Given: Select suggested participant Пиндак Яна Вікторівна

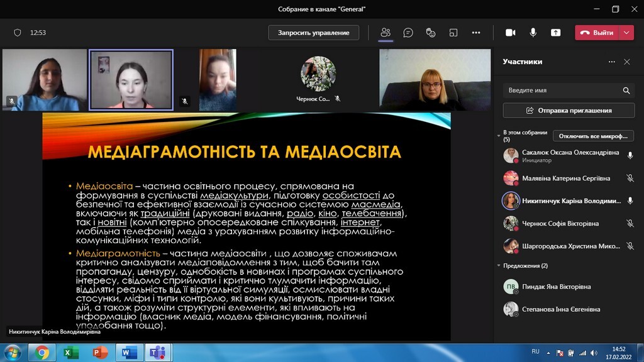Looking at the screenshot, I should coord(556,287).
